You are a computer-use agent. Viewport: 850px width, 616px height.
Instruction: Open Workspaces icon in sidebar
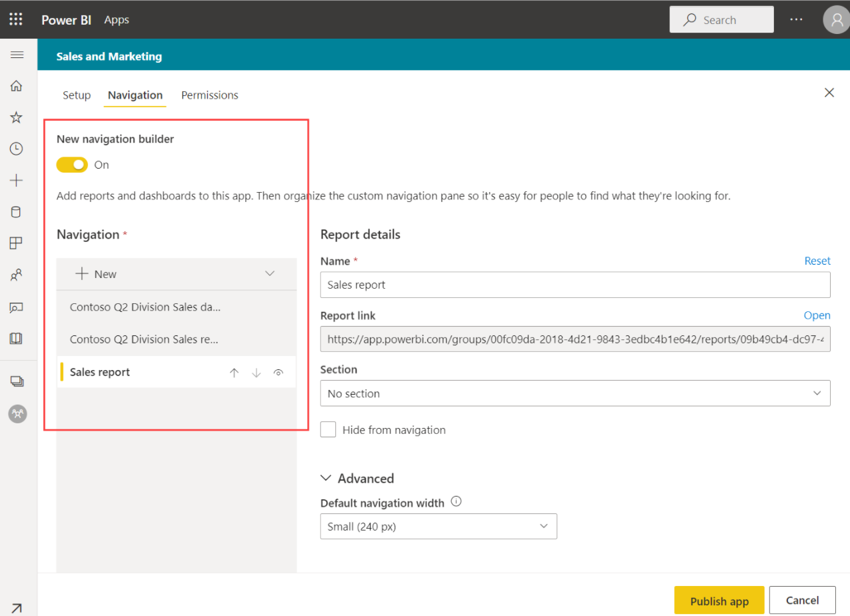17,381
